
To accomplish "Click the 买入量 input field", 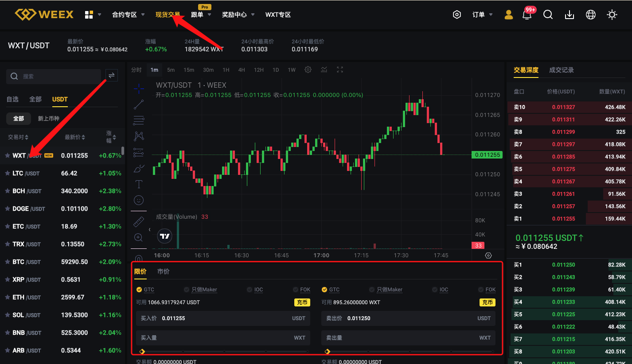I will tap(223, 338).
